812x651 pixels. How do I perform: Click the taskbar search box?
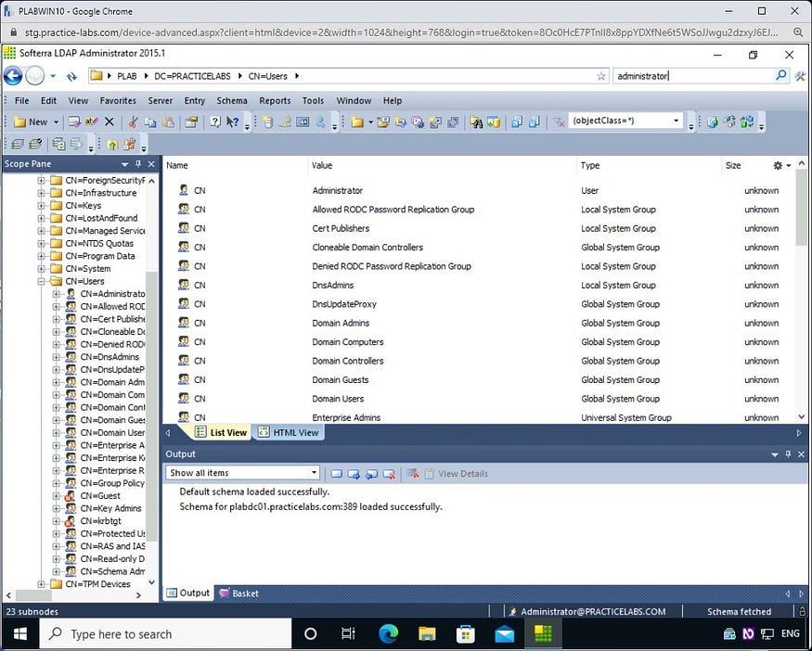(x=166, y=634)
